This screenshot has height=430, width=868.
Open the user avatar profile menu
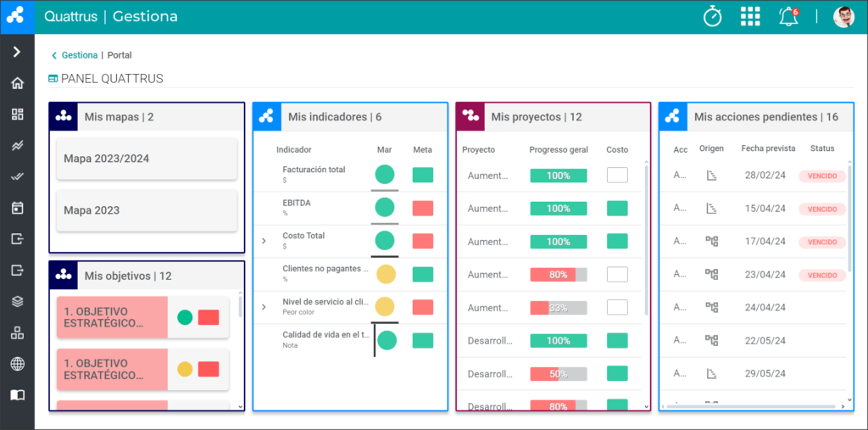coord(843,17)
